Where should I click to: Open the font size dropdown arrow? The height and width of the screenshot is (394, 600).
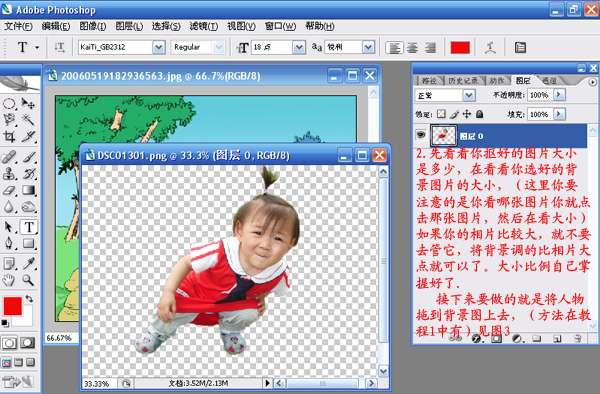tap(299, 47)
